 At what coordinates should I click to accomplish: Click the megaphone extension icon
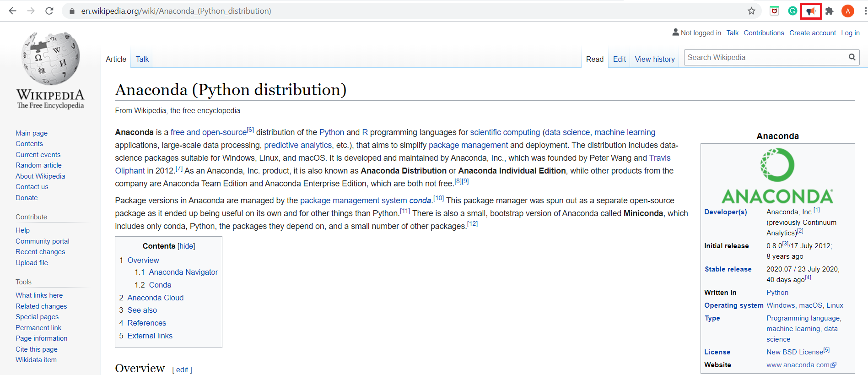(811, 11)
